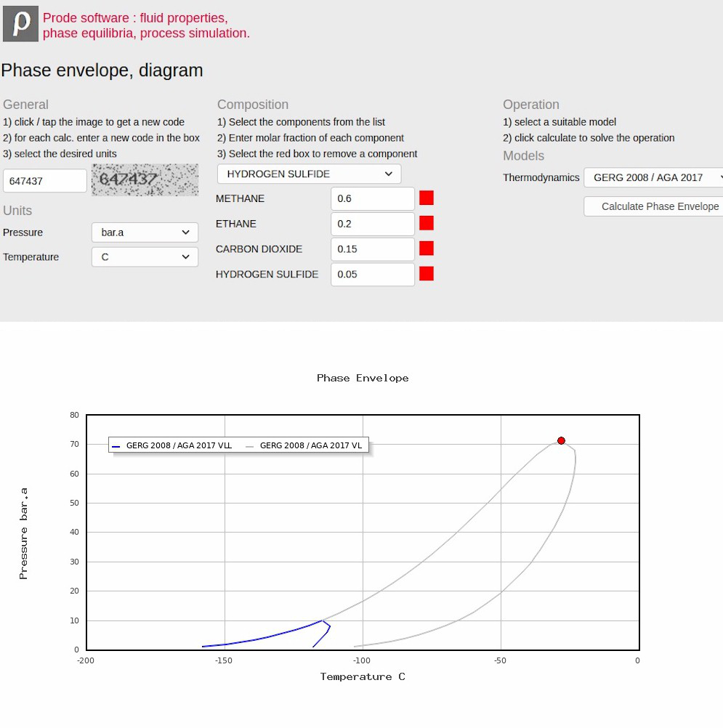Remove CARBON DIOXIDE using its red box
Screen dimensions: 723x728
(x=427, y=248)
